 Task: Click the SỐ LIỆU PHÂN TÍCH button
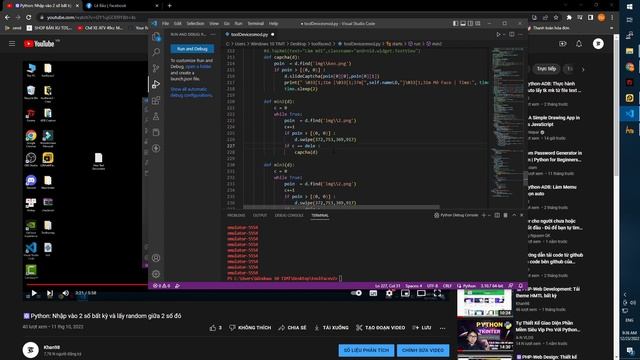tap(366, 350)
